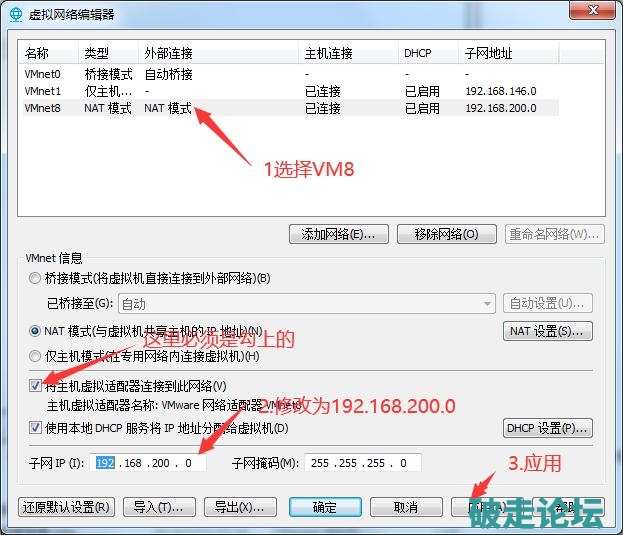This screenshot has width=623, height=535.
Task: Select the 仅主机模式 host-only radio button
Action: tap(36, 356)
